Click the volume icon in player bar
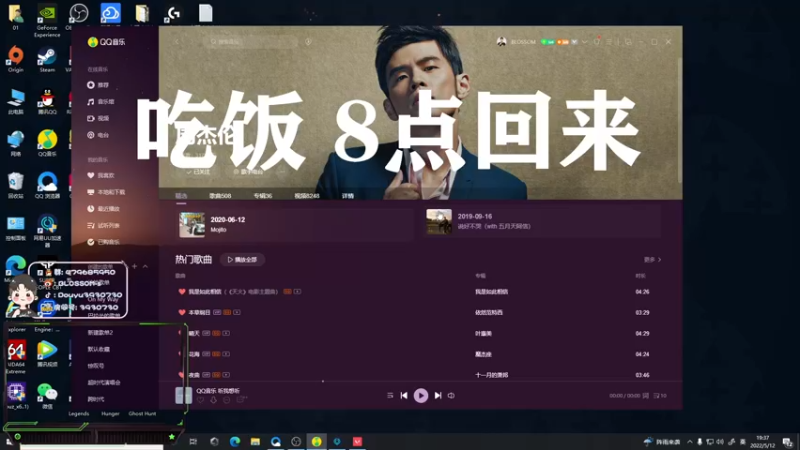The image size is (800, 450). click(x=452, y=395)
